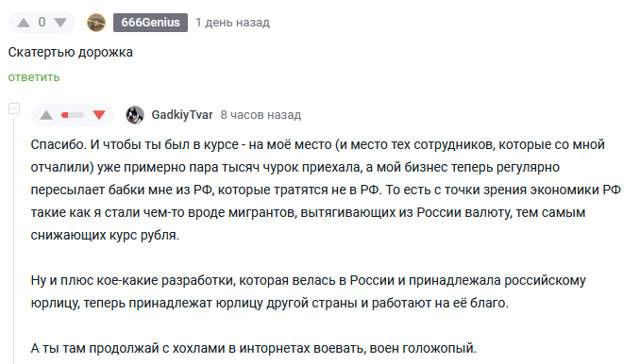Open the GadkiyTvar husky avatar
The height and width of the screenshot is (364, 640).
coord(135,115)
